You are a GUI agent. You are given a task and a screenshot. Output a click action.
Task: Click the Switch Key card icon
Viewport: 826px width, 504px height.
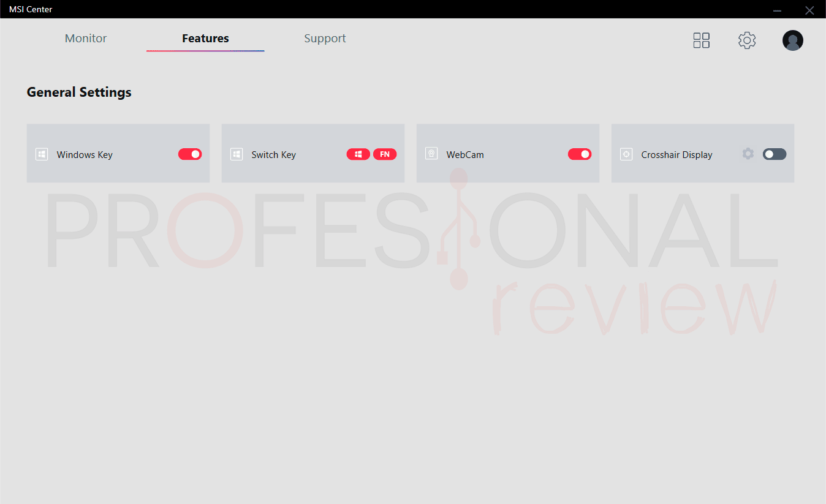coord(237,154)
